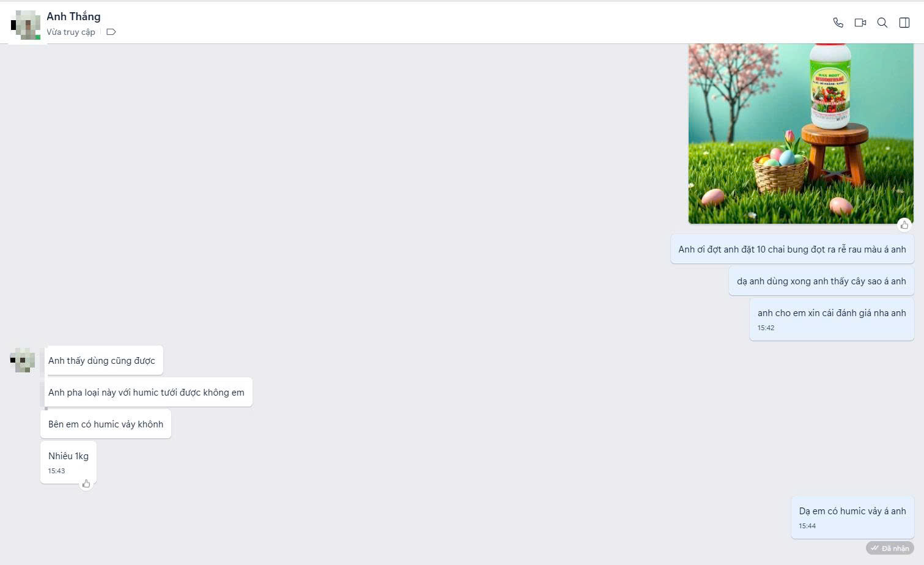This screenshot has width=924, height=565.
Task: Click the tag label icon beside Vừa truy cập
Action: click(x=111, y=32)
